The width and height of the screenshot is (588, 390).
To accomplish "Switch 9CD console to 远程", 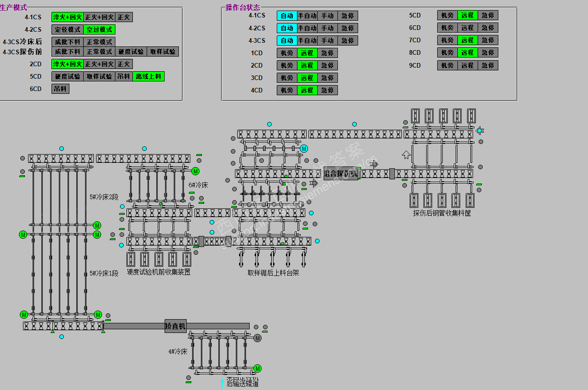I will tap(468, 65).
